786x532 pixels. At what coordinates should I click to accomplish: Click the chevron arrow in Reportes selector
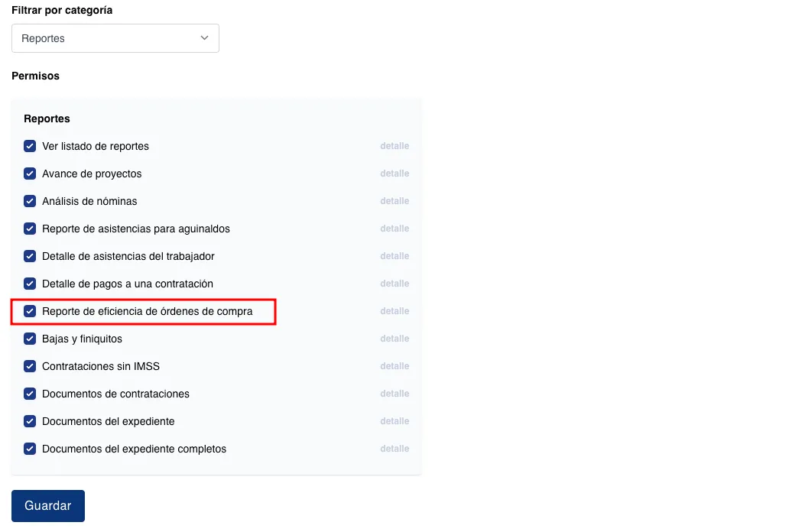[204, 38]
